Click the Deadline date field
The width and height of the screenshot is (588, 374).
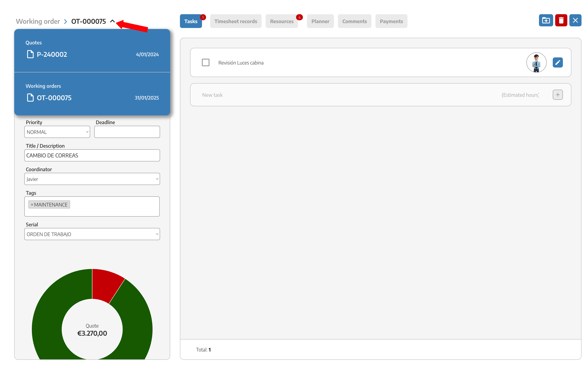[127, 132]
